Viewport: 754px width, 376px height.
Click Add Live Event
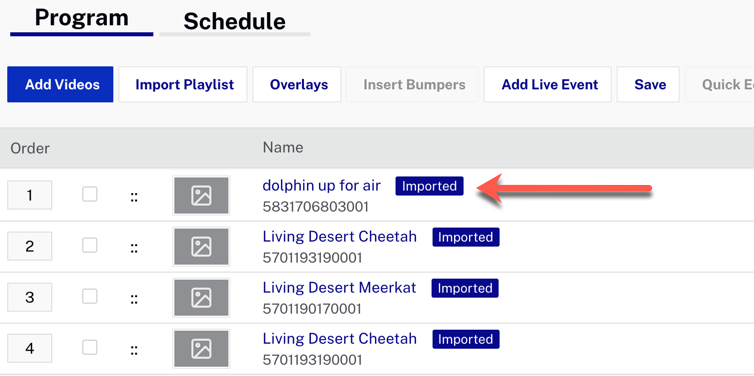(x=548, y=85)
